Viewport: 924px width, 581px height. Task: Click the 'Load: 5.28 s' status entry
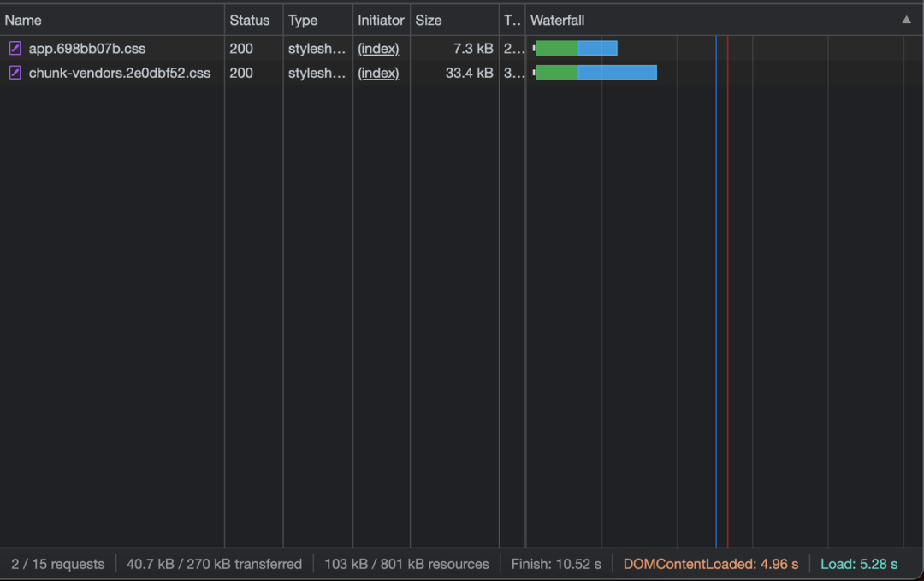point(859,564)
